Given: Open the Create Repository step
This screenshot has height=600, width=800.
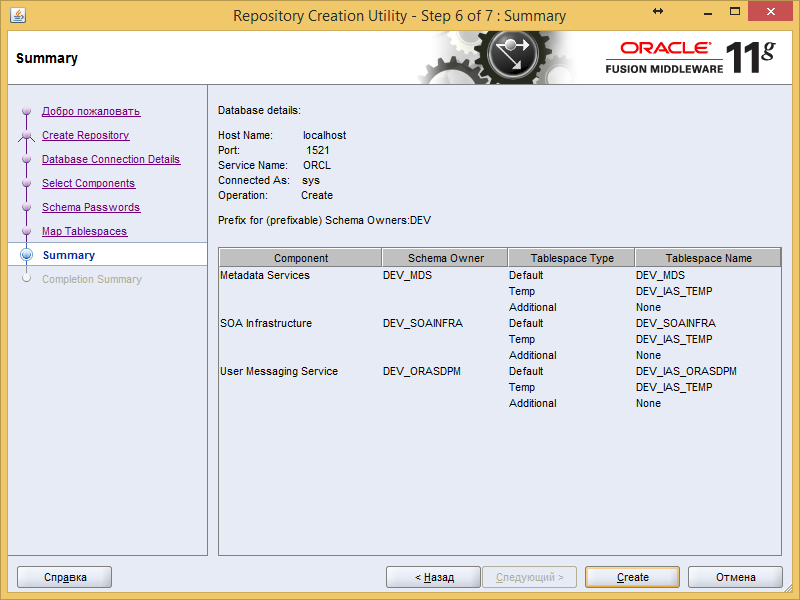Looking at the screenshot, I should 85,135.
